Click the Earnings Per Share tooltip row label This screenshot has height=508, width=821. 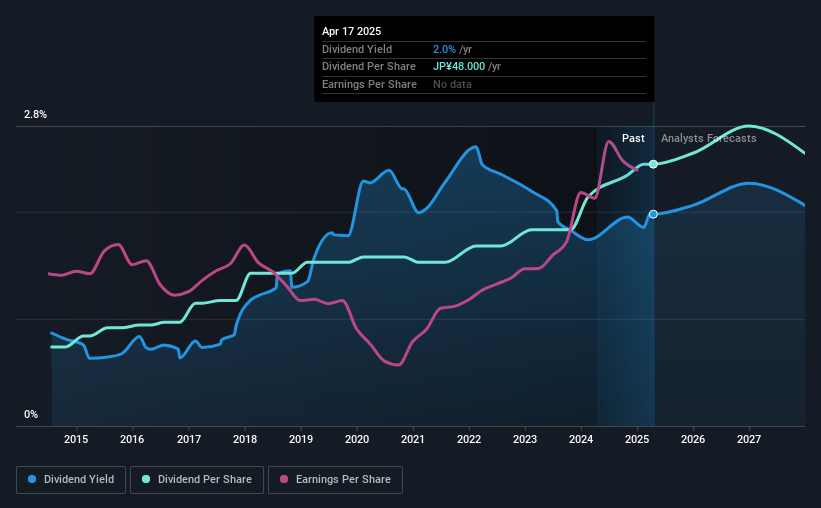[x=369, y=84]
